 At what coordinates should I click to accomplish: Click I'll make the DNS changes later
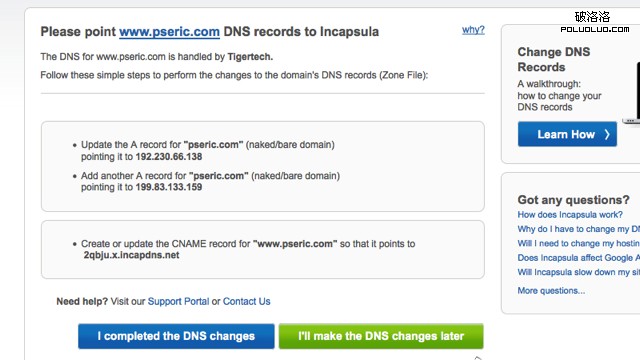[x=381, y=336]
